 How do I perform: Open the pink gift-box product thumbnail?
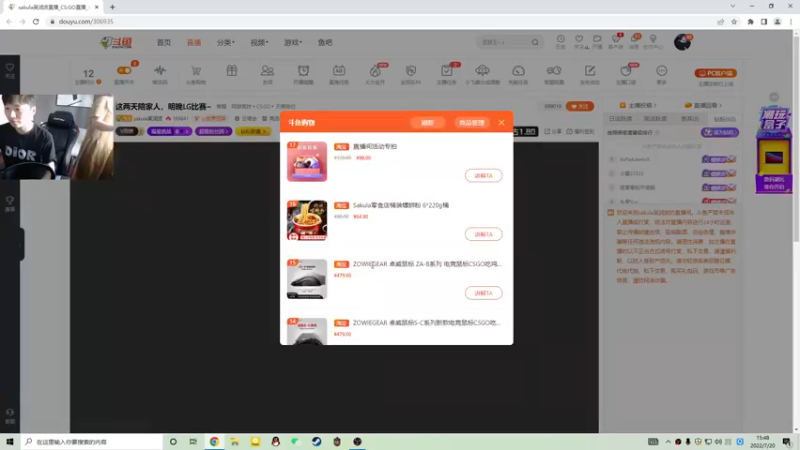[x=307, y=162]
